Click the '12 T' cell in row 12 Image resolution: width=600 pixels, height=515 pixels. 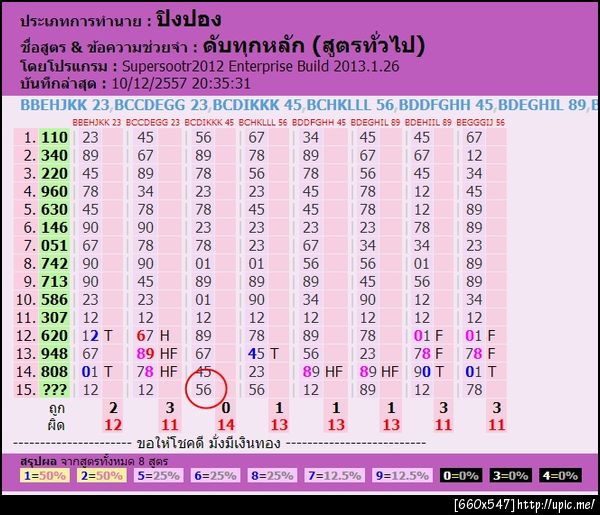pos(97,336)
